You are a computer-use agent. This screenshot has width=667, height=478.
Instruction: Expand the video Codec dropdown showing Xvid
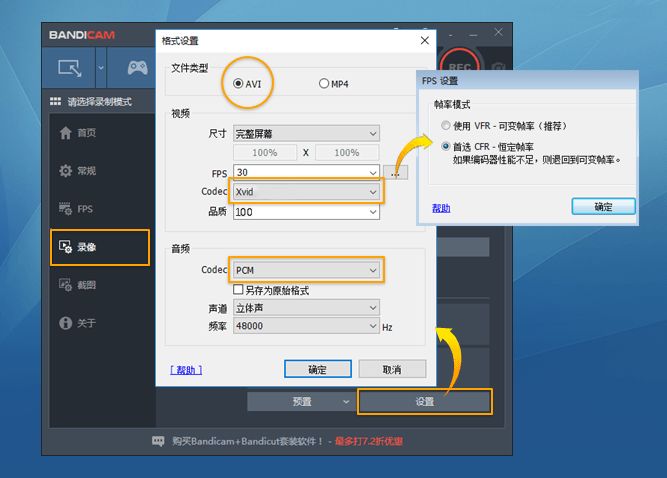pyautogui.click(x=306, y=192)
